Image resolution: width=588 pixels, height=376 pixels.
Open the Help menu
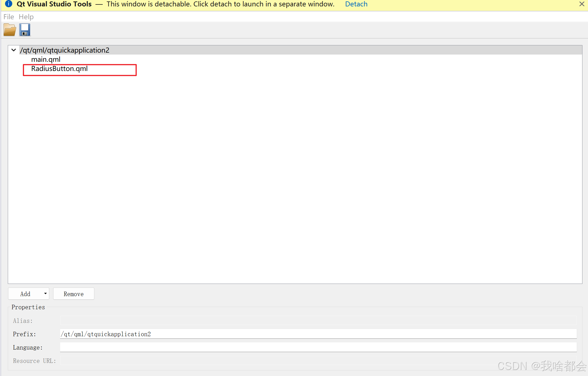[26, 17]
